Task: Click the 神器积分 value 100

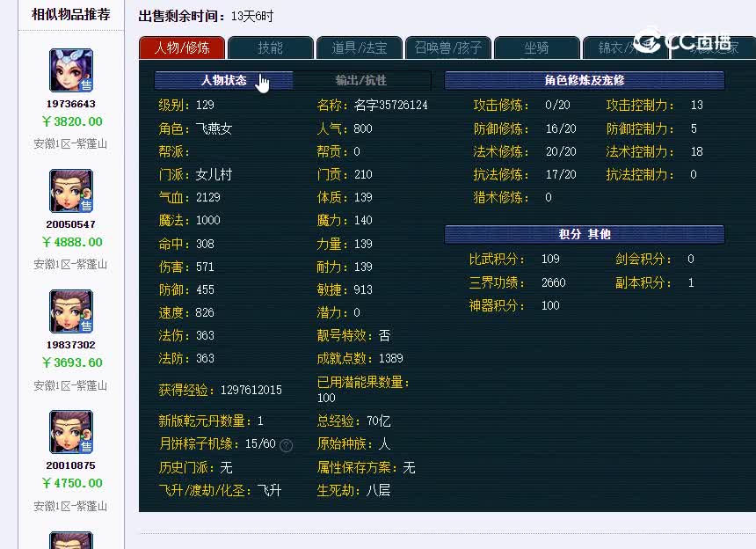Action: [550, 305]
